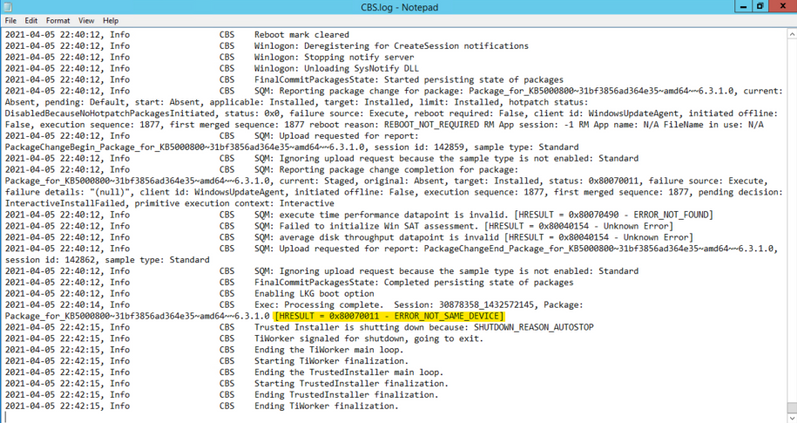Click the scrollbar down arrow
Image resolution: width=797 pixels, height=423 pixels.
(791, 417)
